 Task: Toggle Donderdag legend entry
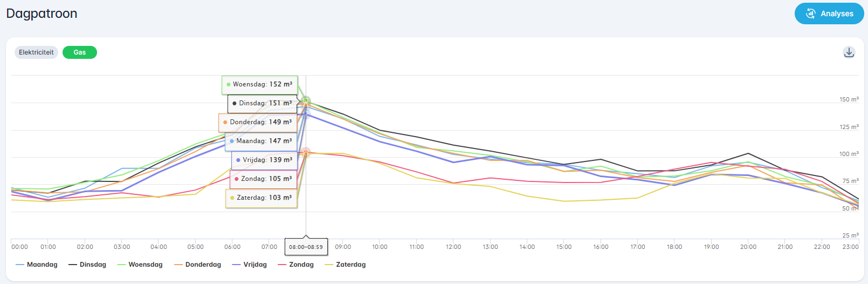coord(198,265)
